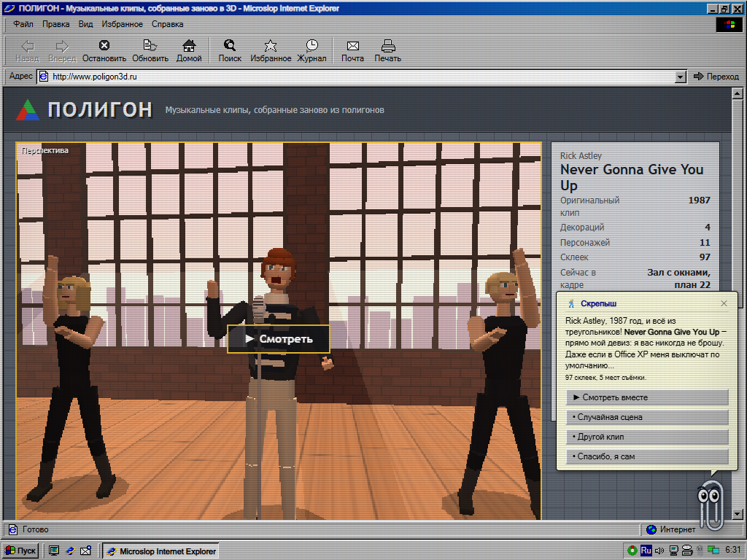
Task: Click the page scrollbar down arrow
Action: point(737,514)
